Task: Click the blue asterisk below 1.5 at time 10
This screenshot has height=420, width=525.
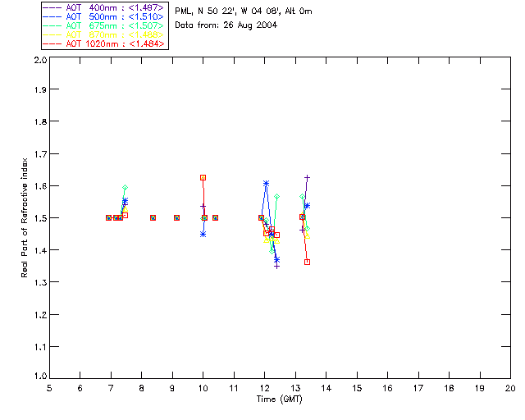Action: 203,234
